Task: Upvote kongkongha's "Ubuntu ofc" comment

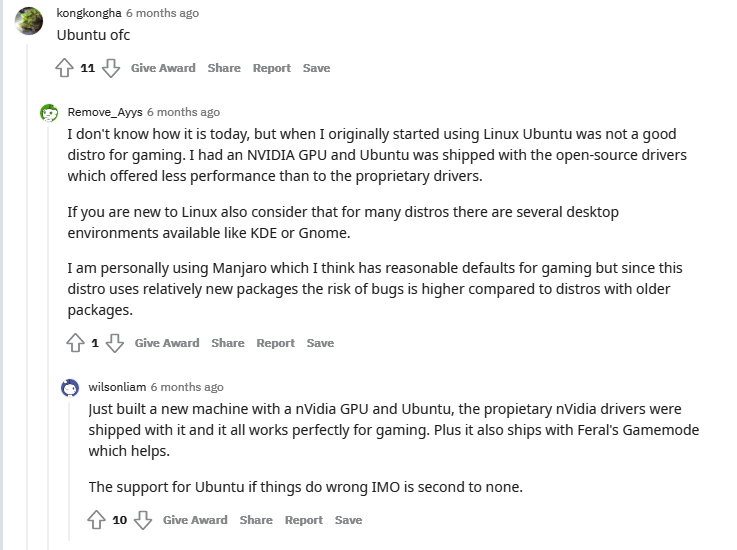Action: 65,69
